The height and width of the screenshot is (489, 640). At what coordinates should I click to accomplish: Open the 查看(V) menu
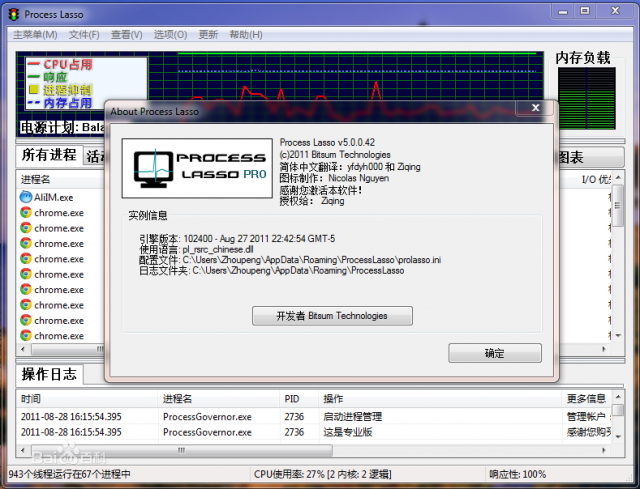click(x=126, y=34)
